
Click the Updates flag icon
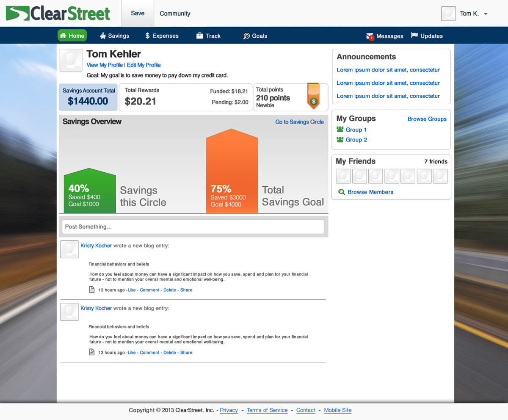[x=414, y=36]
